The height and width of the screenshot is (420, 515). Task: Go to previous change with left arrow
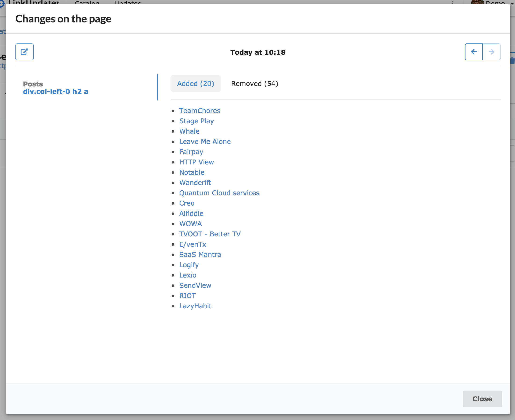click(474, 52)
